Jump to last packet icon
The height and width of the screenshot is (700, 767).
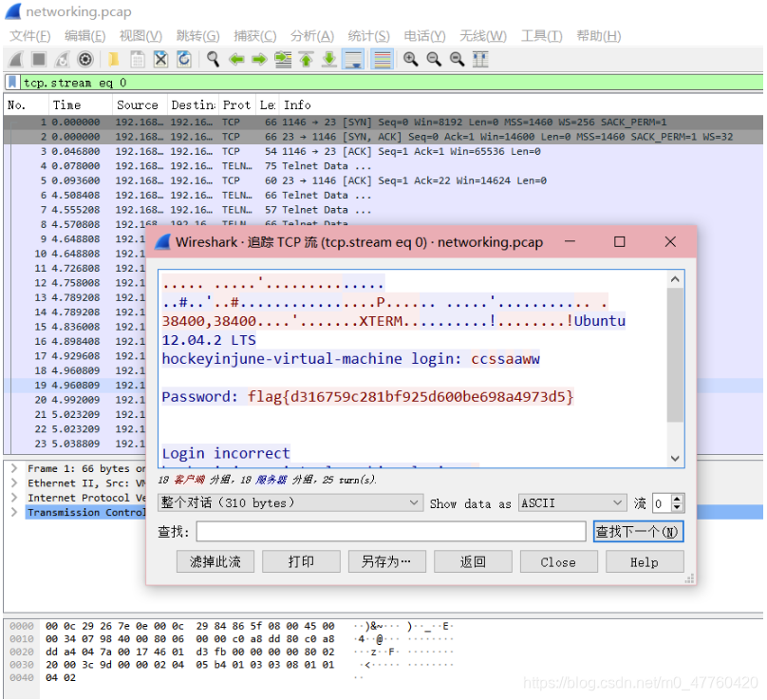(x=329, y=59)
